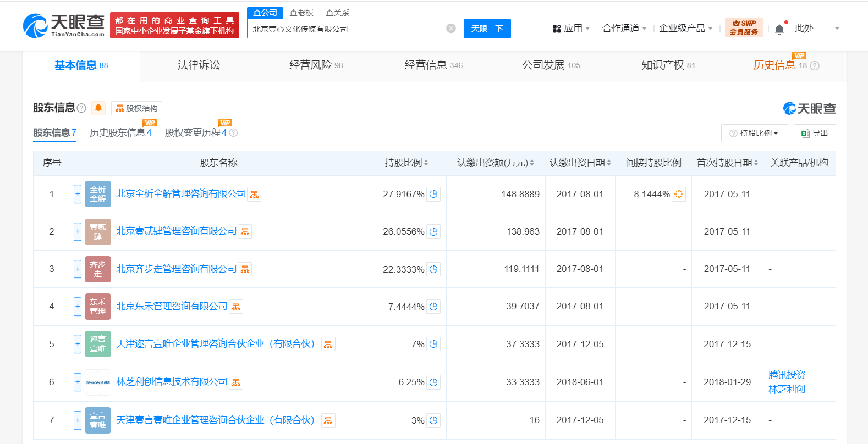Open 林芝利创信息技术有限公司 link
Screen dimensions: 868x444
172,382
